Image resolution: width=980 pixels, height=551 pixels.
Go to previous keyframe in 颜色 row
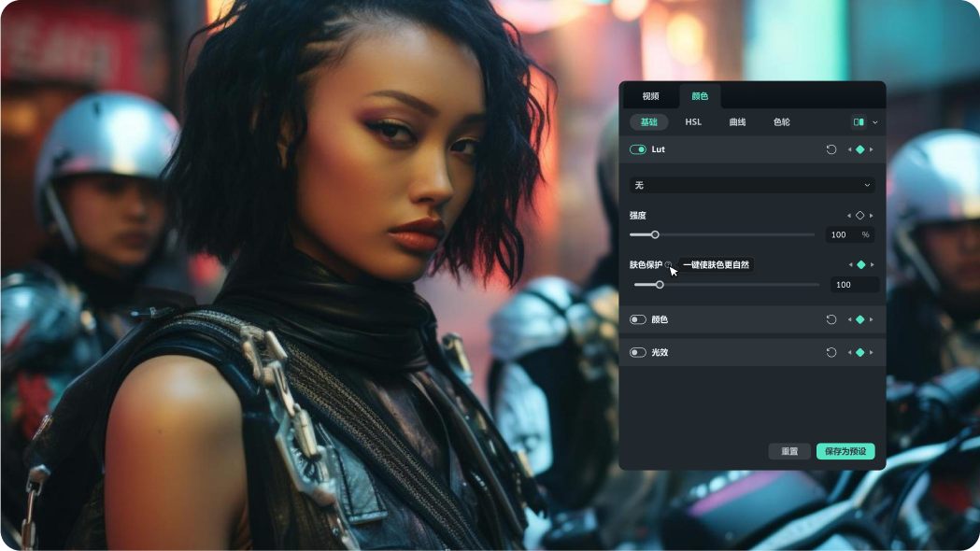[x=849, y=319]
